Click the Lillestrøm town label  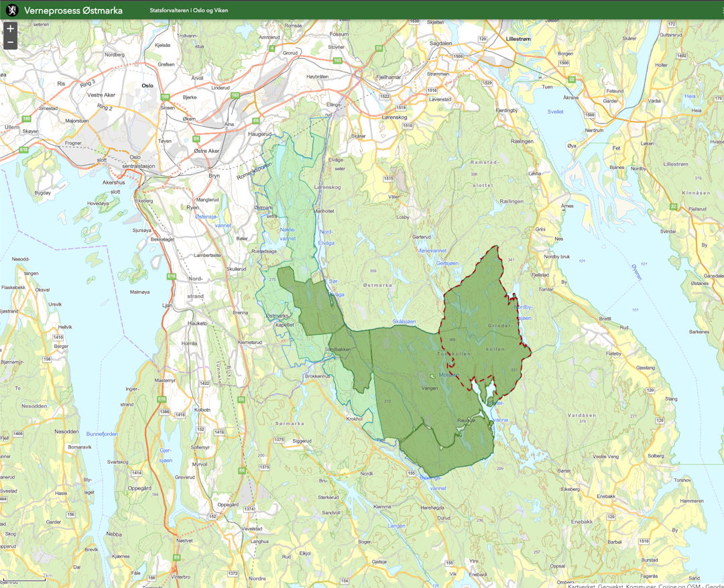[x=518, y=39]
